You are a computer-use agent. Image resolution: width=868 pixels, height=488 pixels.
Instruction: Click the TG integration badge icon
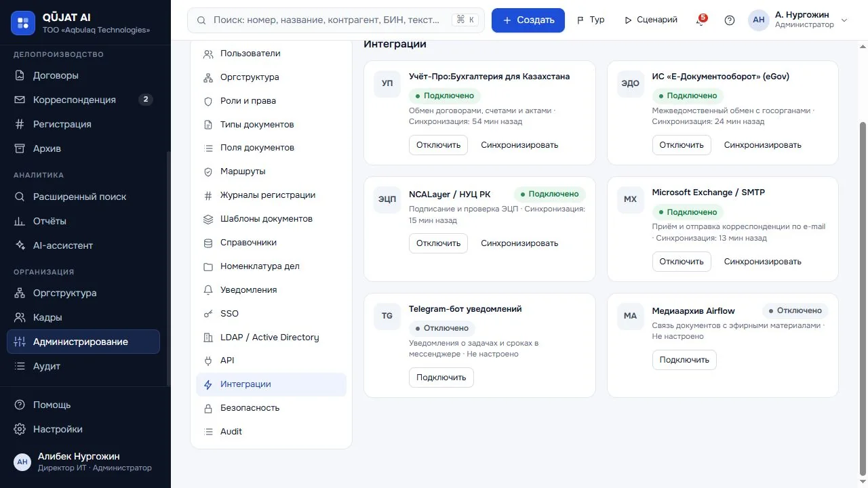pos(387,317)
